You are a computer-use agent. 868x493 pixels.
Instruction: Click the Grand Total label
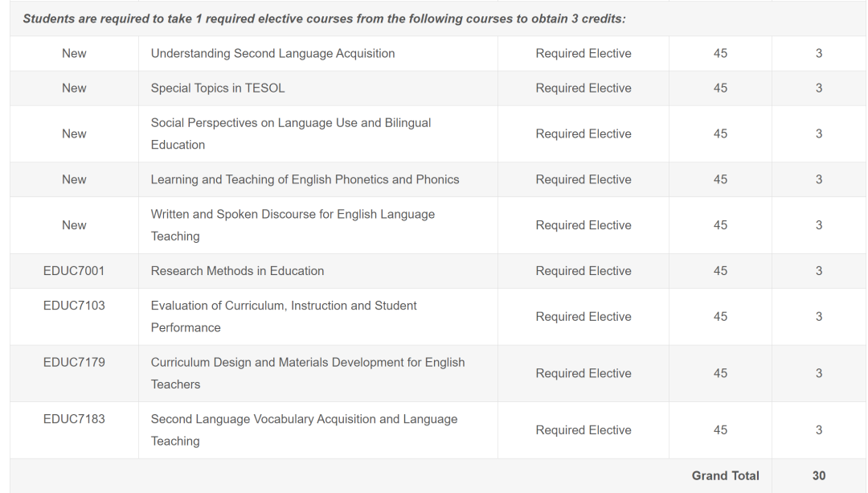(725, 476)
